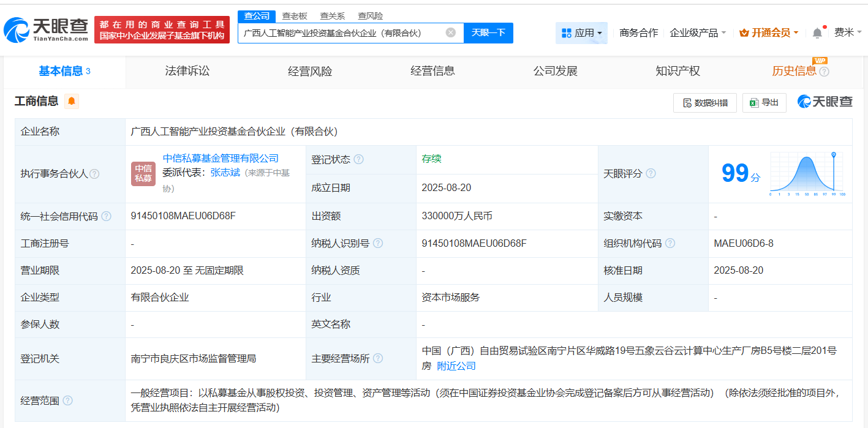Open the 费米 user account menu
868x428 pixels.
[848, 33]
